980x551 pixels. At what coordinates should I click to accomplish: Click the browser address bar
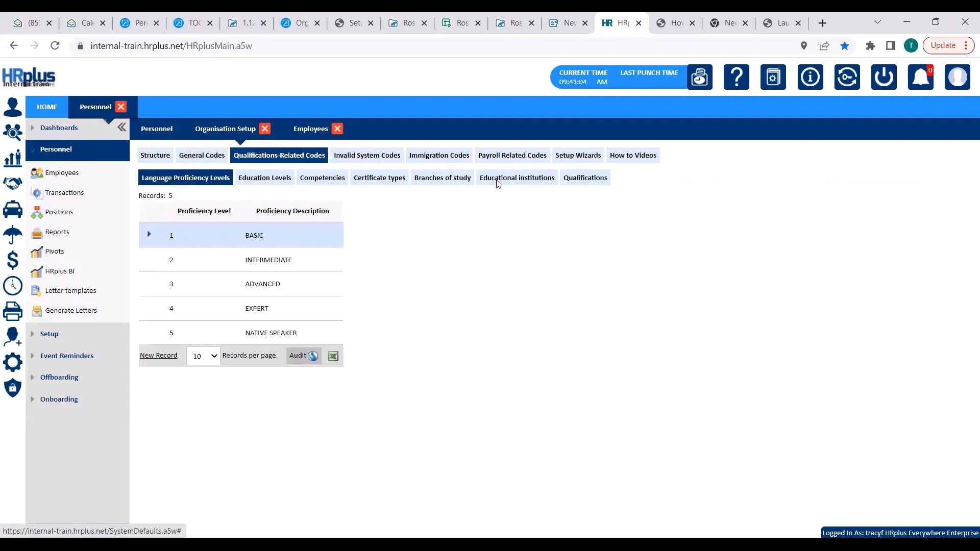tap(255, 45)
